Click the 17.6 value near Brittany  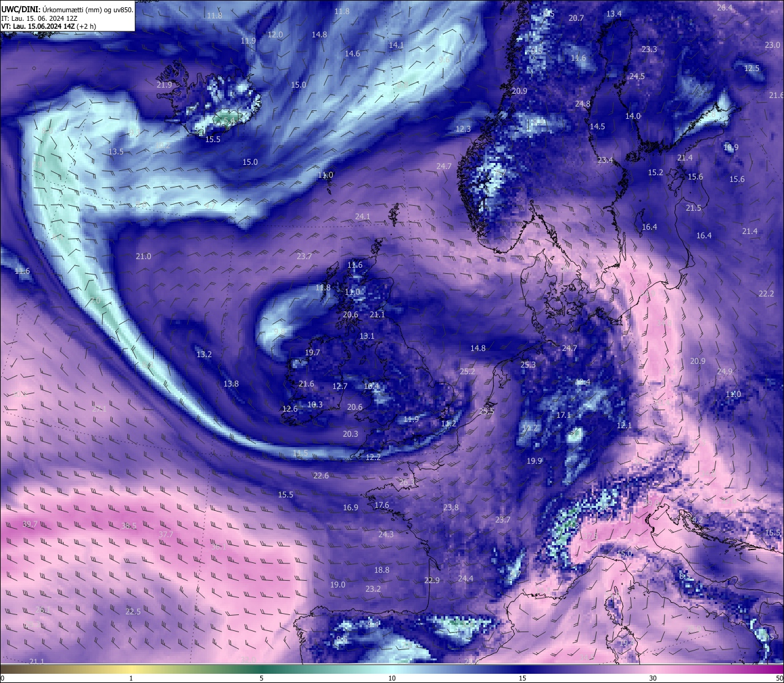pyautogui.click(x=382, y=505)
